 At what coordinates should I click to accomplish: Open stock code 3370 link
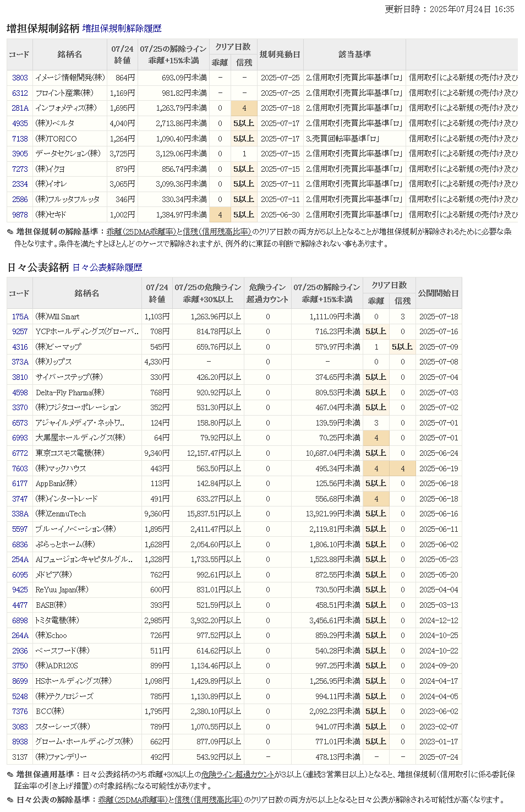coord(20,407)
